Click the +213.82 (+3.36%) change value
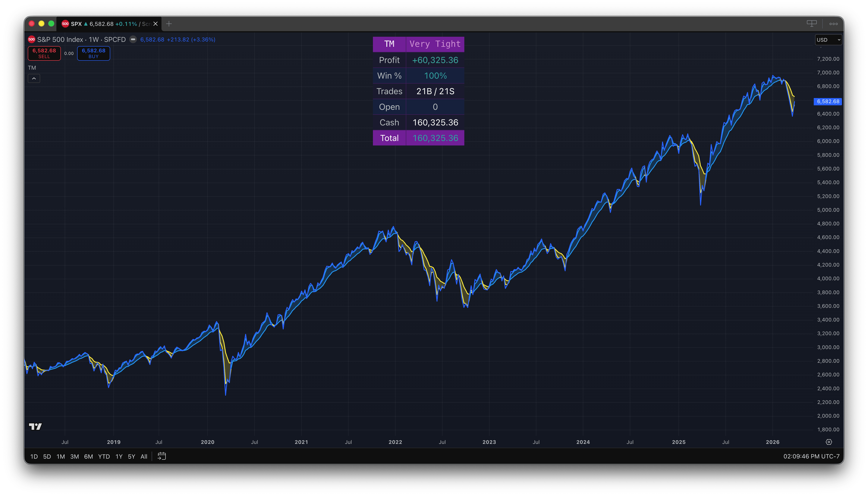The height and width of the screenshot is (496, 868). 191,40
